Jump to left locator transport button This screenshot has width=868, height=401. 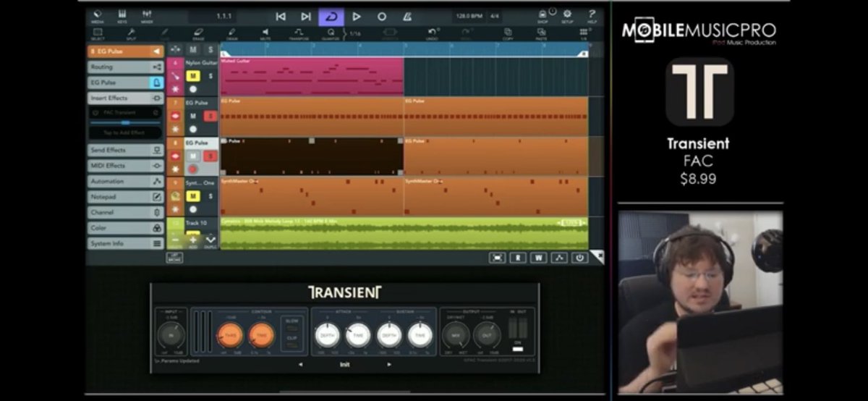pos(281,16)
